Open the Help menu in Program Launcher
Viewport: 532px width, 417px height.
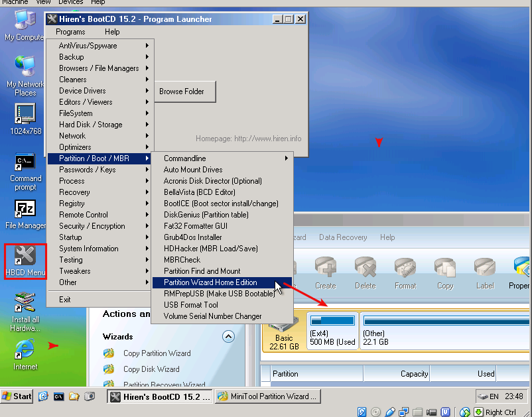[x=112, y=32]
